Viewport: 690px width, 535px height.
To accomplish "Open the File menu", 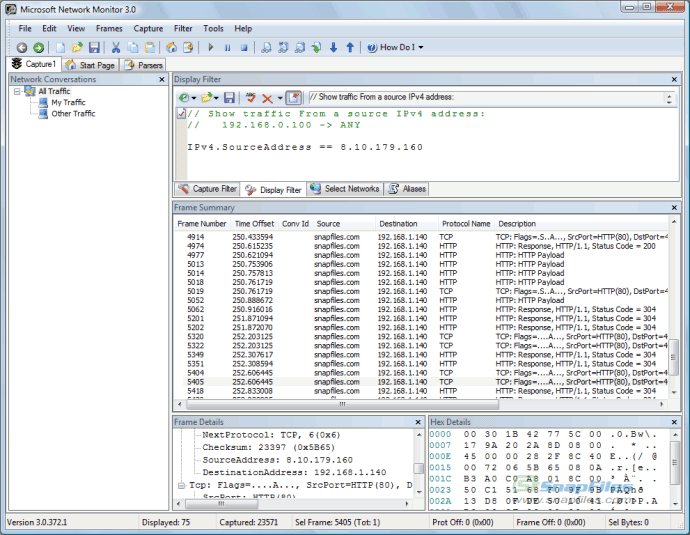I will [x=25, y=29].
